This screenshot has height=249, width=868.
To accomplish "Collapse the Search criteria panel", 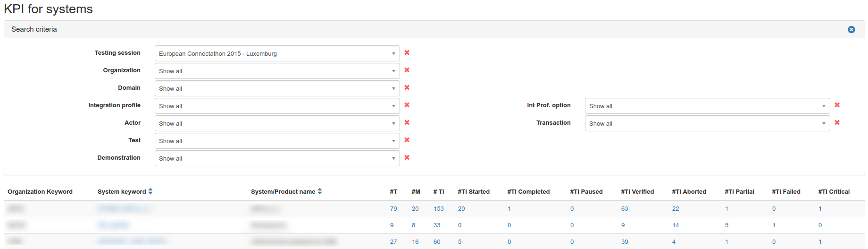I will click(851, 29).
